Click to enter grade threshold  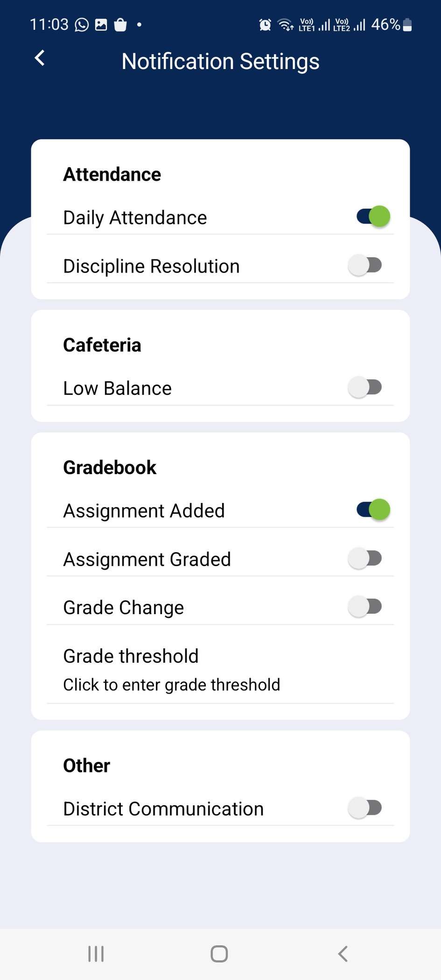(x=172, y=685)
